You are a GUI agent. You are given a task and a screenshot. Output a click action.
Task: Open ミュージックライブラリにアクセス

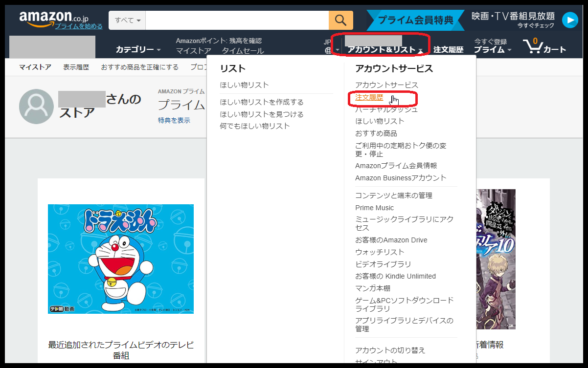point(405,223)
